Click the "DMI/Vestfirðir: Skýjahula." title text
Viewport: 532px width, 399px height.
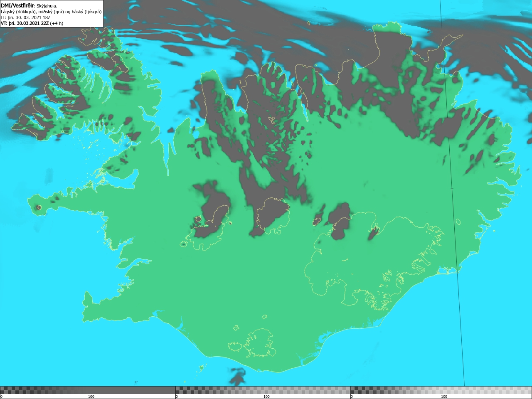(29, 6)
